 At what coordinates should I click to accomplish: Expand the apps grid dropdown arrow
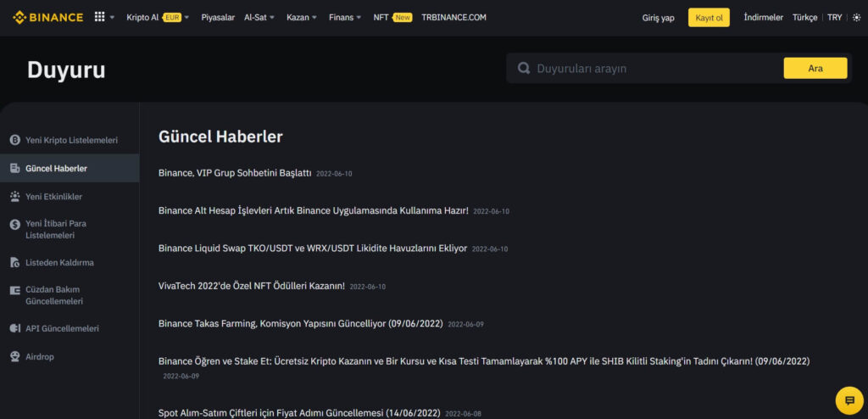113,18
